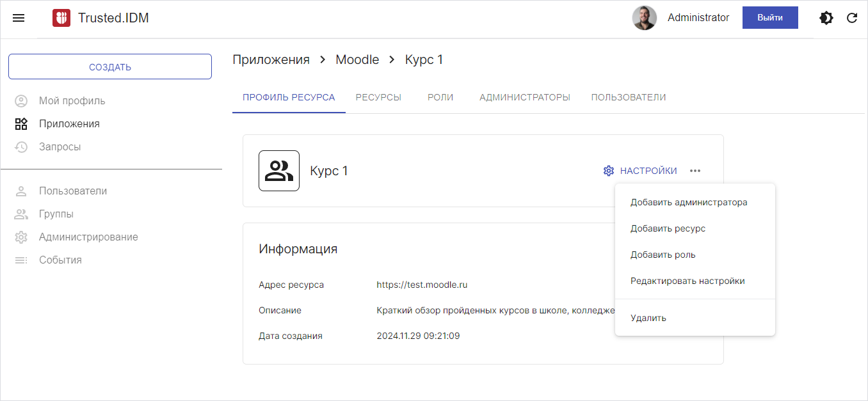Viewport: 868px width, 401px height.
Task: Click the Курс 1 group resource icon
Action: coord(279,171)
